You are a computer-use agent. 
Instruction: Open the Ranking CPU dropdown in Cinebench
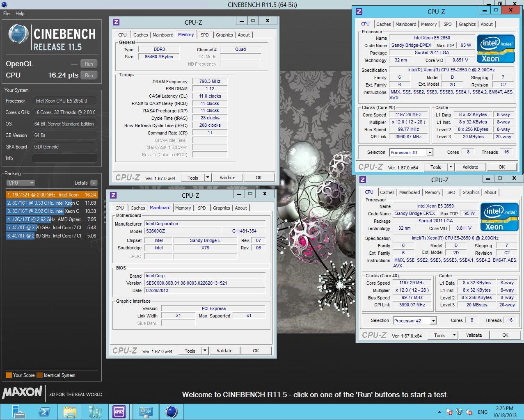21,183
